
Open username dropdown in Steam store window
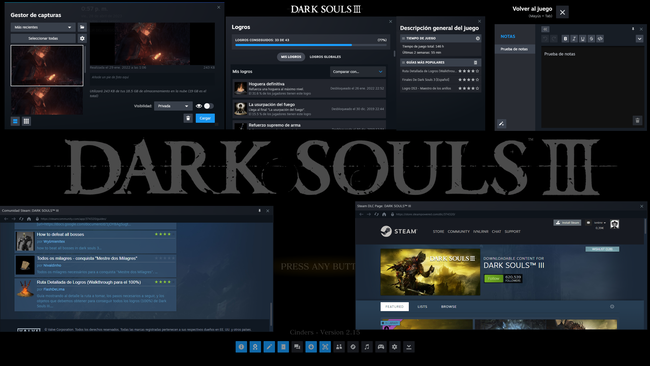[600, 223]
